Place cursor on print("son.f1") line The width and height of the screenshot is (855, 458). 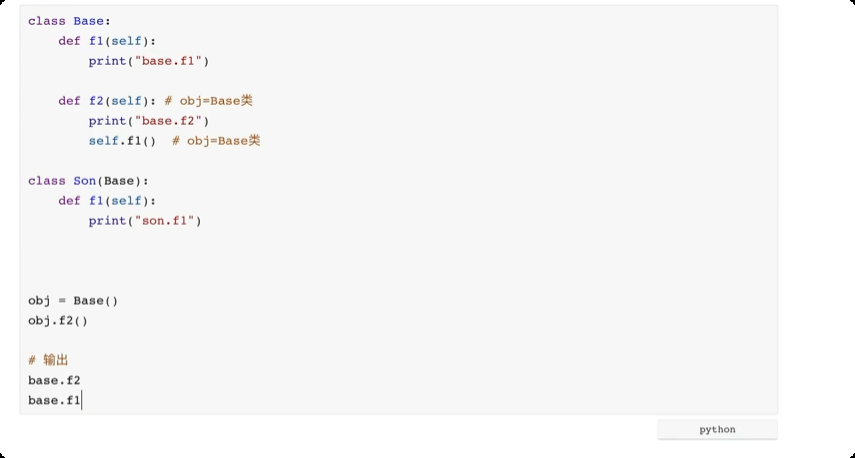pyautogui.click(x=145, y=221)
